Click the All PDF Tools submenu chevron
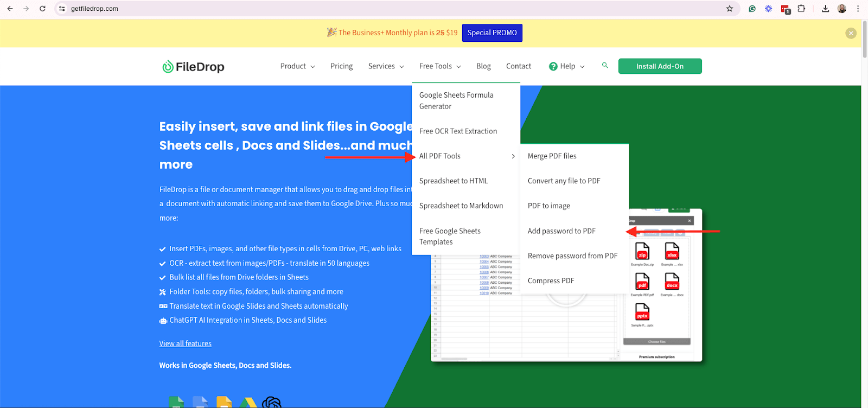The width and height of the screenshot is (868, 408). 513,156
